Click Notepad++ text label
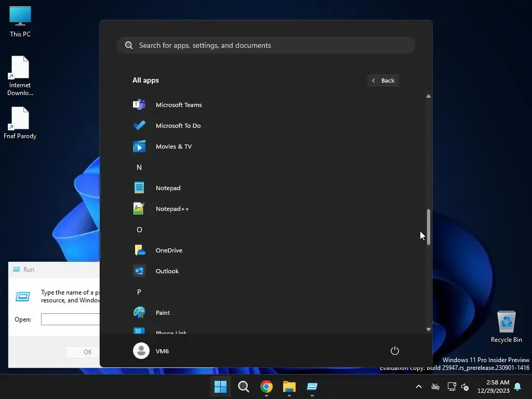The image size is (532, 399). [172, 209]
